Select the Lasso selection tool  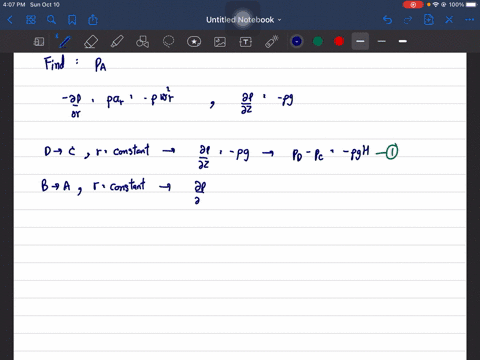click(x=168, y=42)
